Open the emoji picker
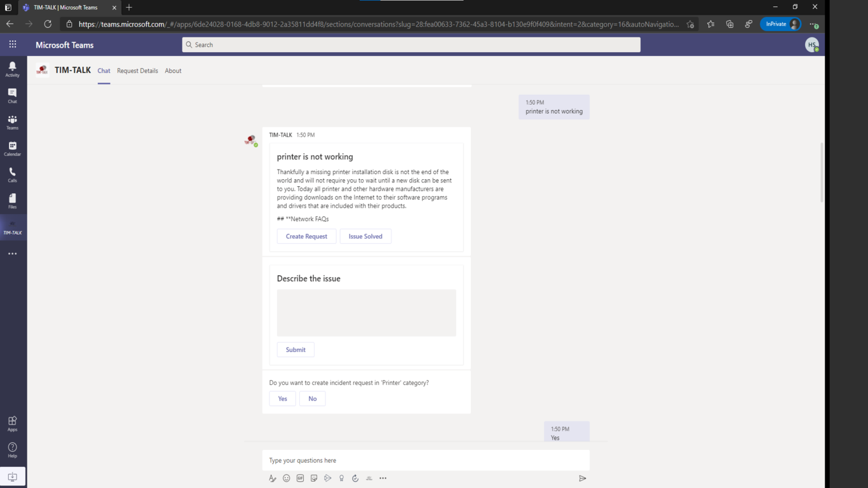 coord(287,478)
